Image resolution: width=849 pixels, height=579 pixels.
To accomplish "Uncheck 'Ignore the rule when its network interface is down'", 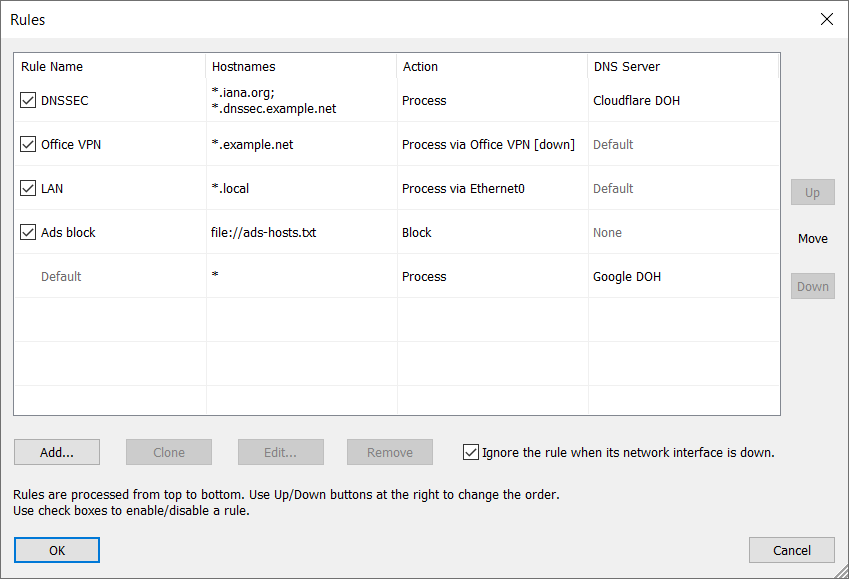I will 471,452.
